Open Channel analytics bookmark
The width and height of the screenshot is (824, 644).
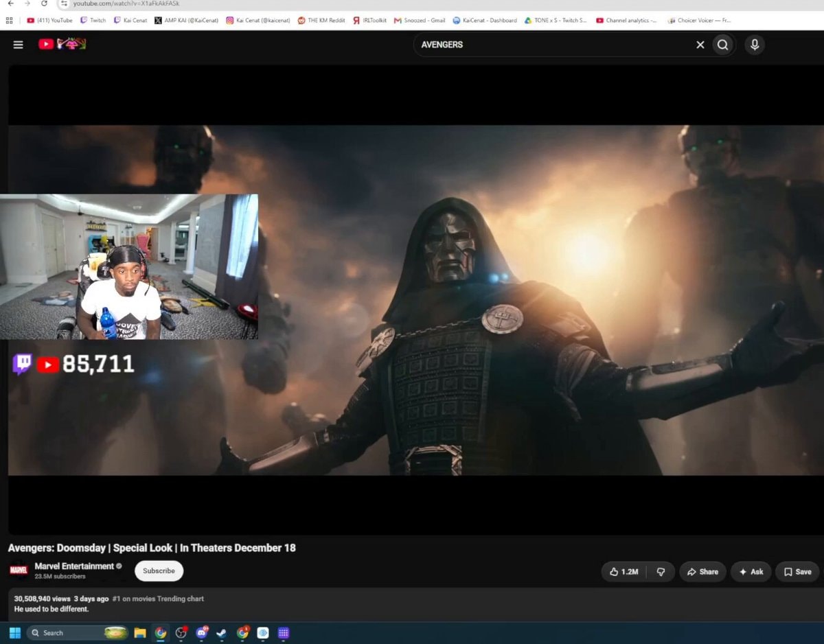point(626,21)
